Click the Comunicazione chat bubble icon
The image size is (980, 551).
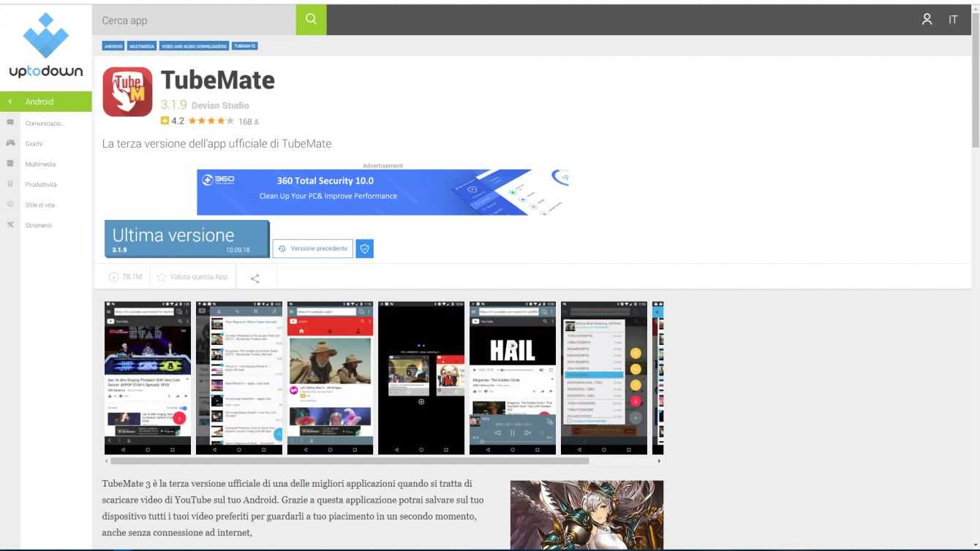point(10,123)
